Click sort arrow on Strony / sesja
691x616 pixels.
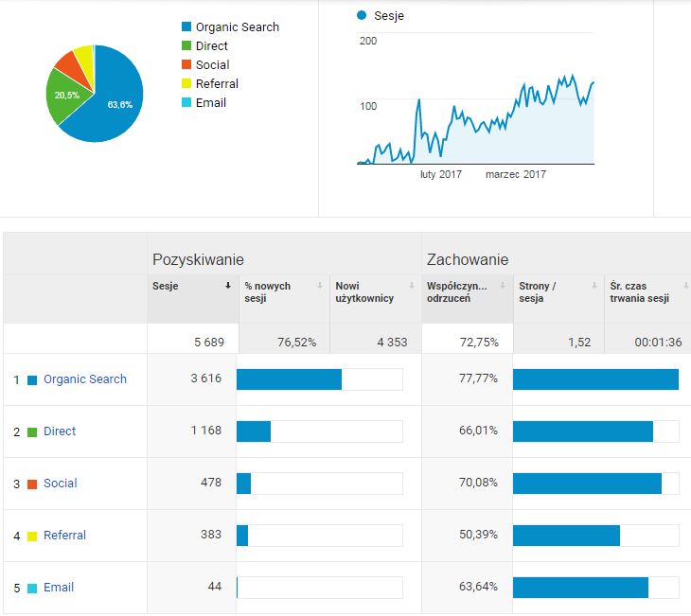(x=594, y=286)
